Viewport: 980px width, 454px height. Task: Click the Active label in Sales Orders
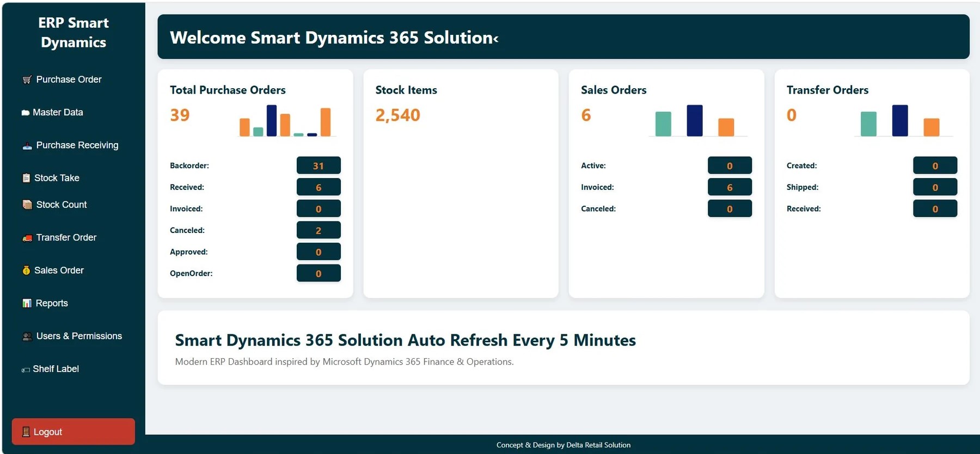pyautogui.click(x=593, y=165)
